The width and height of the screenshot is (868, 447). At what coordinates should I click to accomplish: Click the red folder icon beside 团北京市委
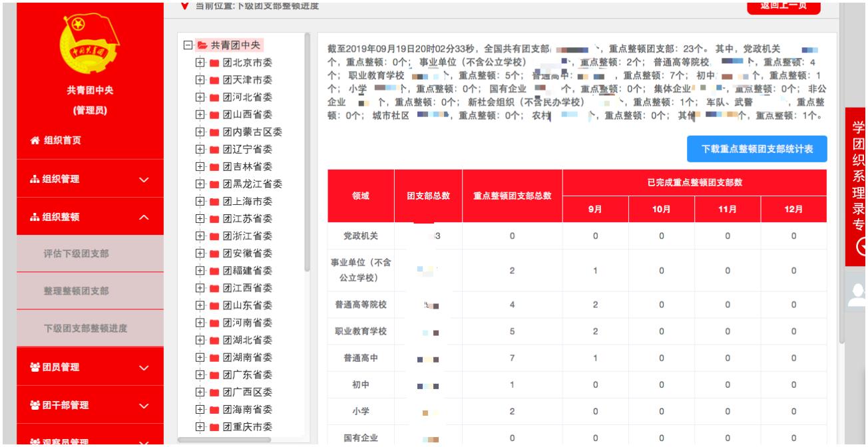pyautogui.click(x=214, y=63)
